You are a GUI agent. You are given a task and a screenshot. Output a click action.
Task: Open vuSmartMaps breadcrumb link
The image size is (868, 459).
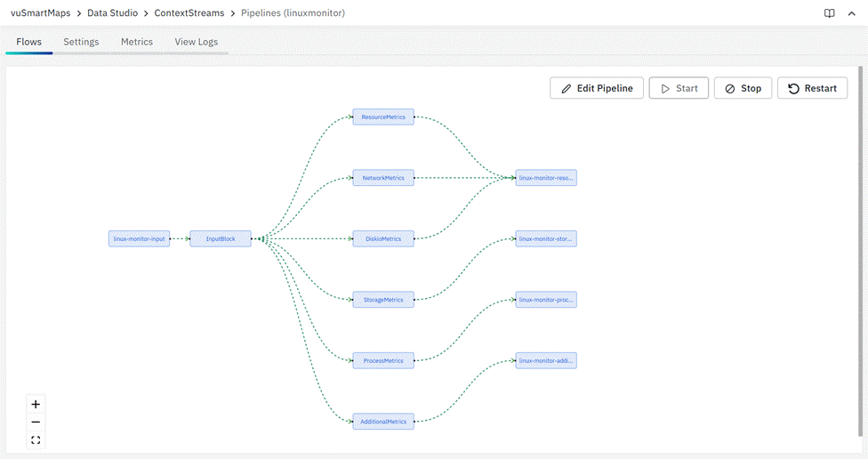click(40, 13)
